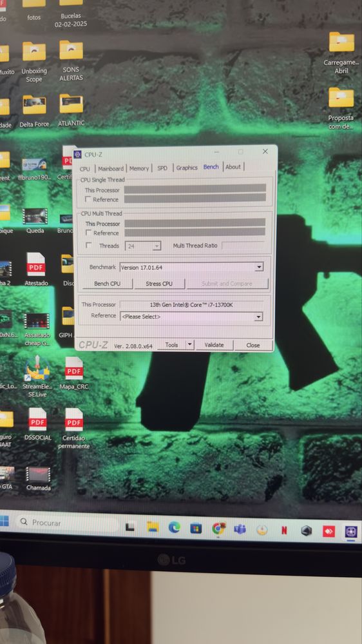The width and height of the screenshot is (362, 644).
Task: Click the Multi Thread This Processor bar
Action: click(x=195, y=222)
